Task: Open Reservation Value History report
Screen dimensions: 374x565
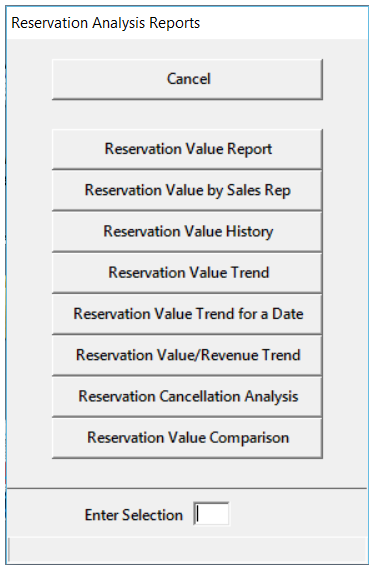Action: click(x=187, y=231)
